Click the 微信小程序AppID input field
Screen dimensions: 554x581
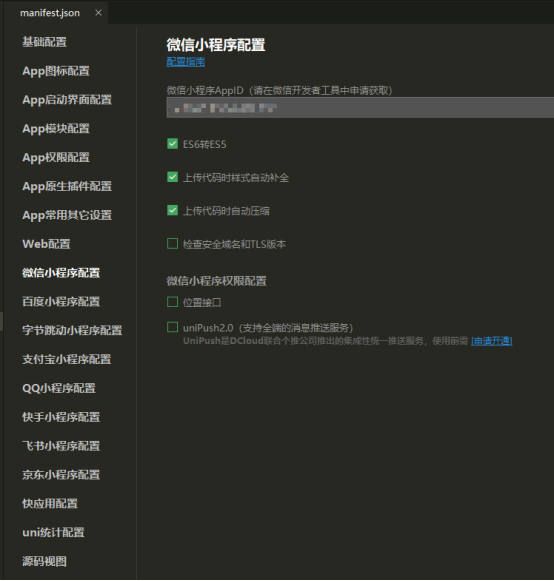click(x=360, y=108)
